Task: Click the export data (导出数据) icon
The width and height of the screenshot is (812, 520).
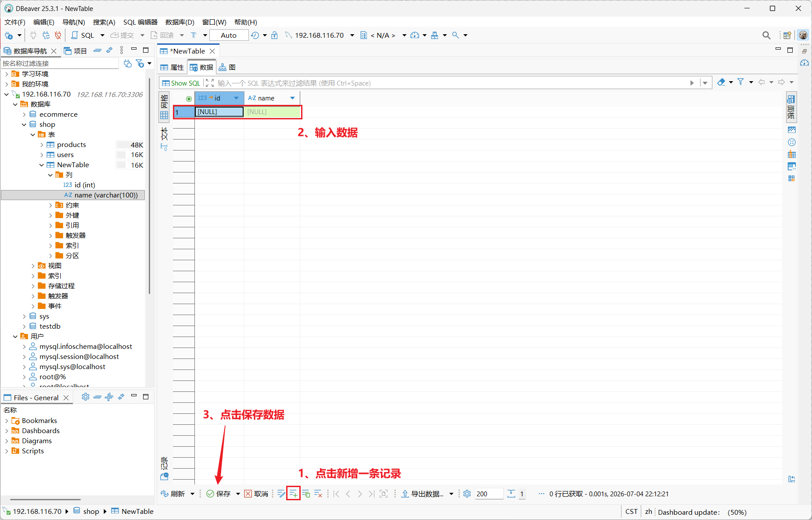Action: coord(422,494)
